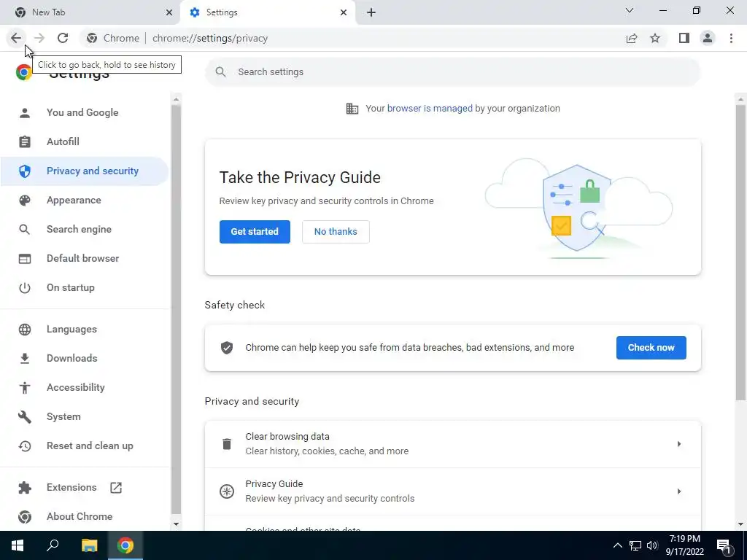The image size is (747, 560).
Task: Click the Search settings field
Action: click(x=452, y=72)
